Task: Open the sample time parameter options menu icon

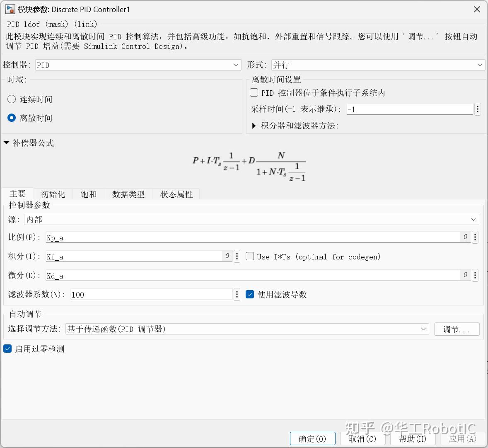Action: pyautogui.click(x=477, y=109)
